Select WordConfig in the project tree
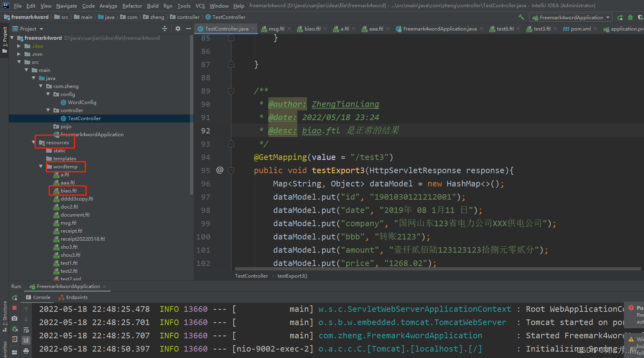Viewport: 644px width, 358px height. (82, 102)
